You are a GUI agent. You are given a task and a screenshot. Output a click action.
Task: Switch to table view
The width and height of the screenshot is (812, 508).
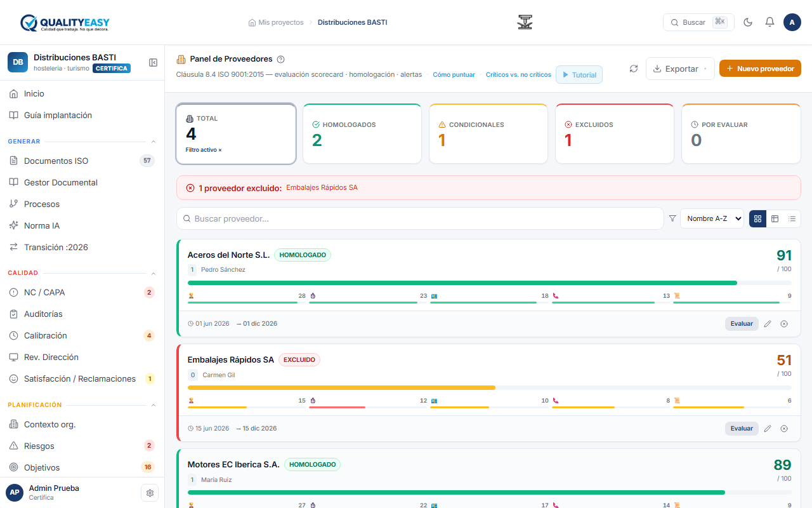click(x=775, y=218)
